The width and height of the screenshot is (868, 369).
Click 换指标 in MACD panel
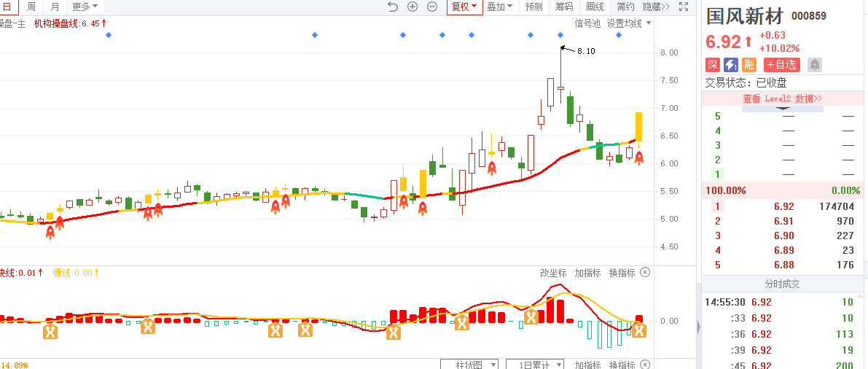(622, 273)
